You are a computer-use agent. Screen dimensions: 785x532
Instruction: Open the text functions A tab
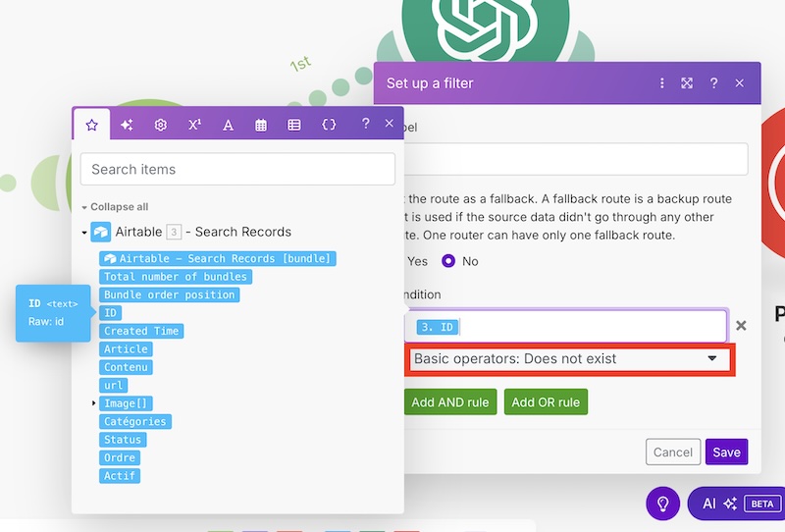pyautogui.click(x=228, y=125)
